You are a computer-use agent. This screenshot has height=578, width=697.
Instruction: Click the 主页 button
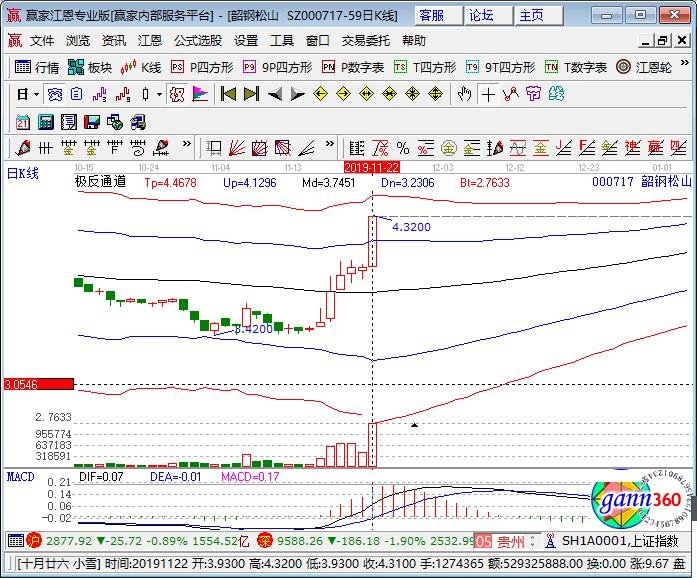pyautogui.click(x=538, y=16)
